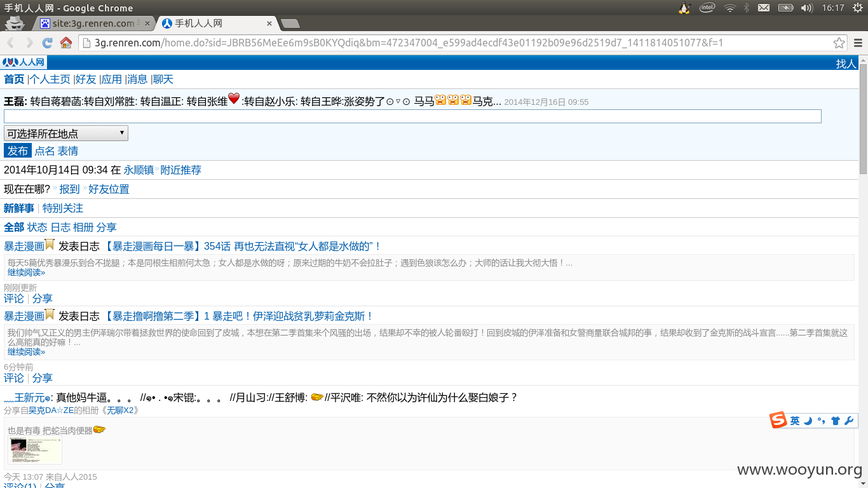Click the Intel indicator icon
The width and height of the screenshot is (868, 488).
[x=707, y=8]
